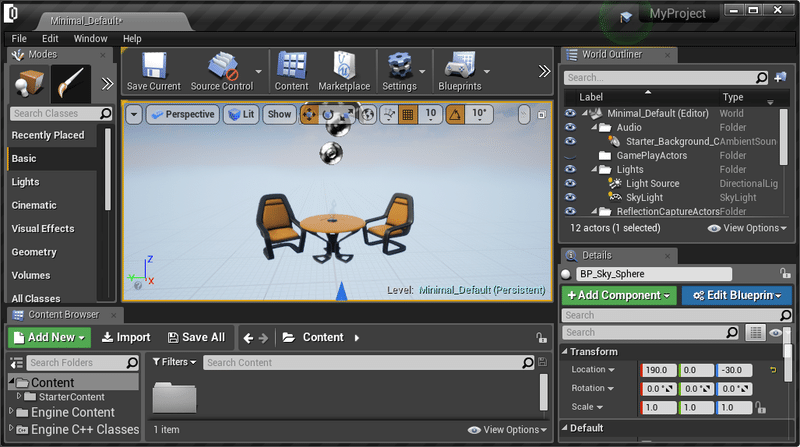Add new folder icon in World Outliner
This screenshot has width=800, height=447.
tap(780, 78)
